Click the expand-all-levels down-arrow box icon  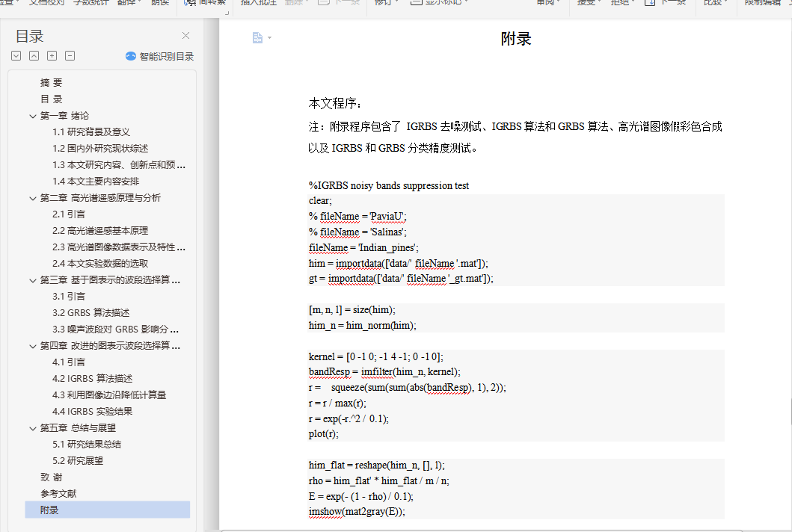click(x=16, y=55)
